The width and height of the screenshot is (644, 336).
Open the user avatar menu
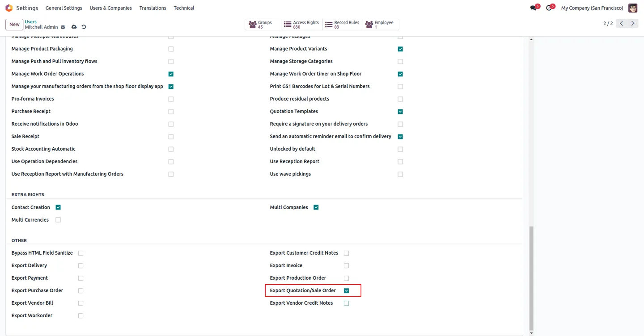(x=633, y=8)
